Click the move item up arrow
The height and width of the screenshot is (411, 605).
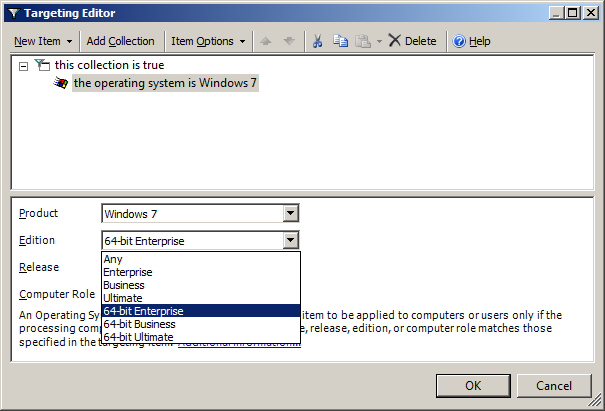(x=266, y=41)
